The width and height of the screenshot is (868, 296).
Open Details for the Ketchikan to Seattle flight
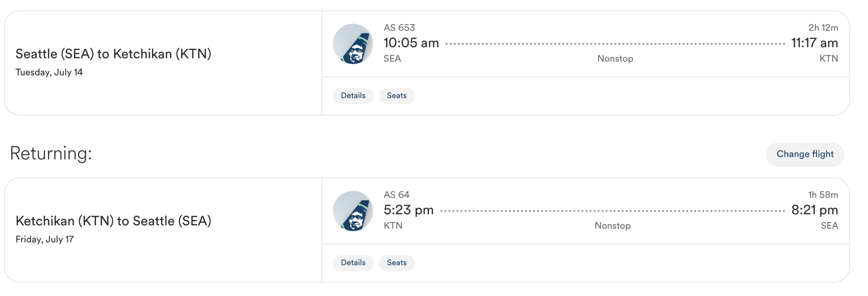point(353,263)
